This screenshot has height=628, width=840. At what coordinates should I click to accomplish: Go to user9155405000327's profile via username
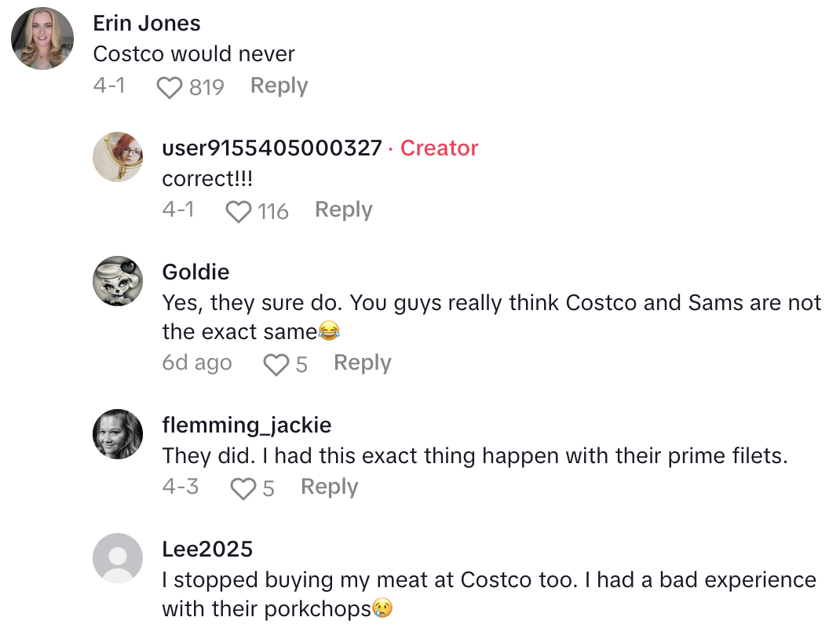272,148
